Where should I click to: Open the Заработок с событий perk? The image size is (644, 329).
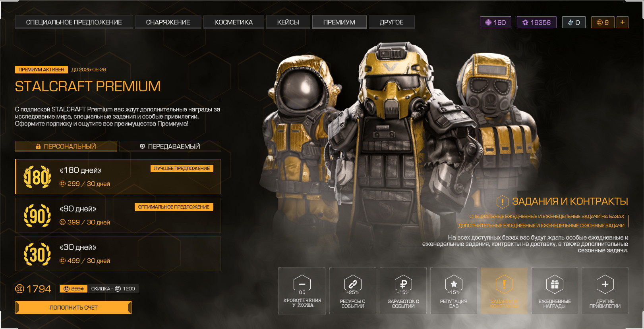[403, 291]
